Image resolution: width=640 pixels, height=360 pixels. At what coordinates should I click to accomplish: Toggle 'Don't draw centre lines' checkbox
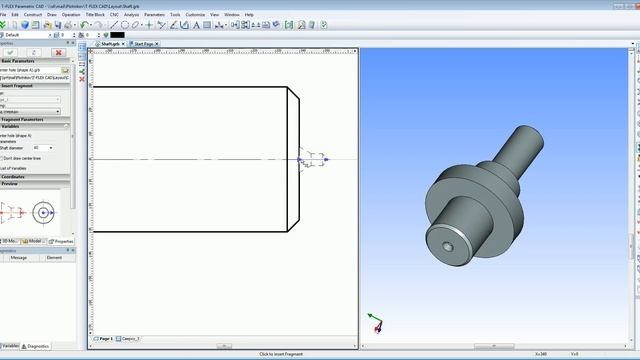coord(1,158)
